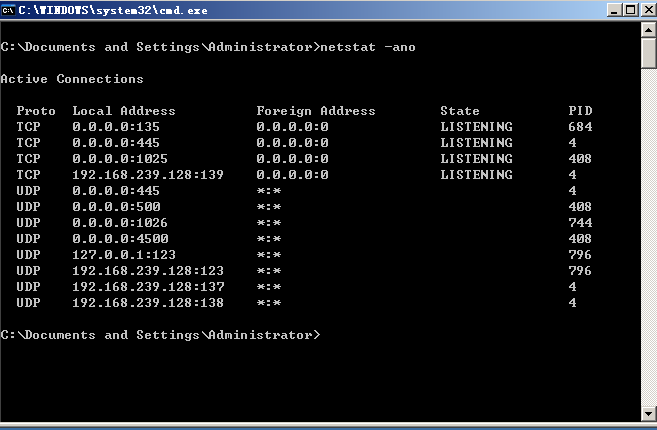Click PID 684 in first TCP row
The image size is (657, 430).
(x=580, y=127)
